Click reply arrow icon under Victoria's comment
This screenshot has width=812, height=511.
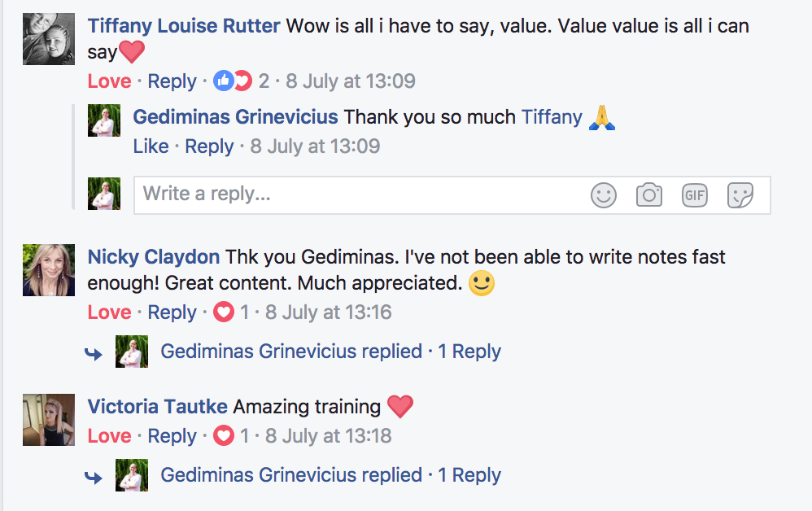coord(94,477)
